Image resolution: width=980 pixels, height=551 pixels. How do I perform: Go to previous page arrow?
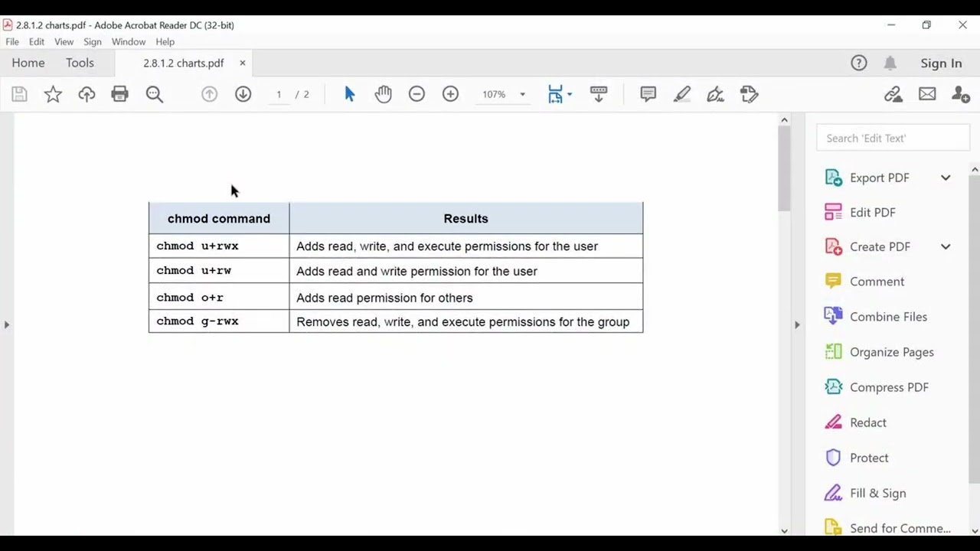point(209,94)
